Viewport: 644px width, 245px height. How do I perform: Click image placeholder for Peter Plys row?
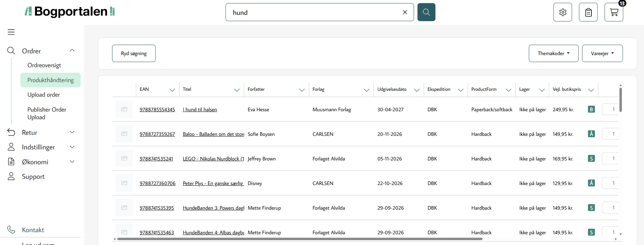(124, 183)
